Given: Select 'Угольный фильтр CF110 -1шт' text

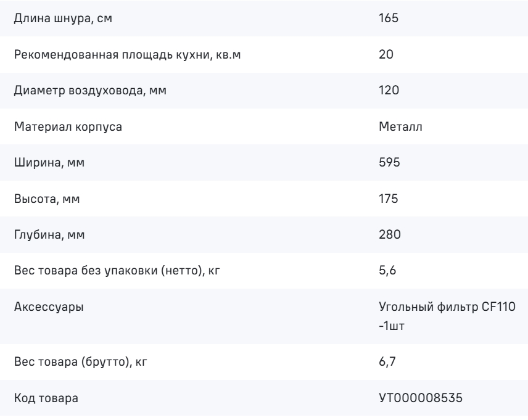Looking at the screenshot, I should click(447, 316).
